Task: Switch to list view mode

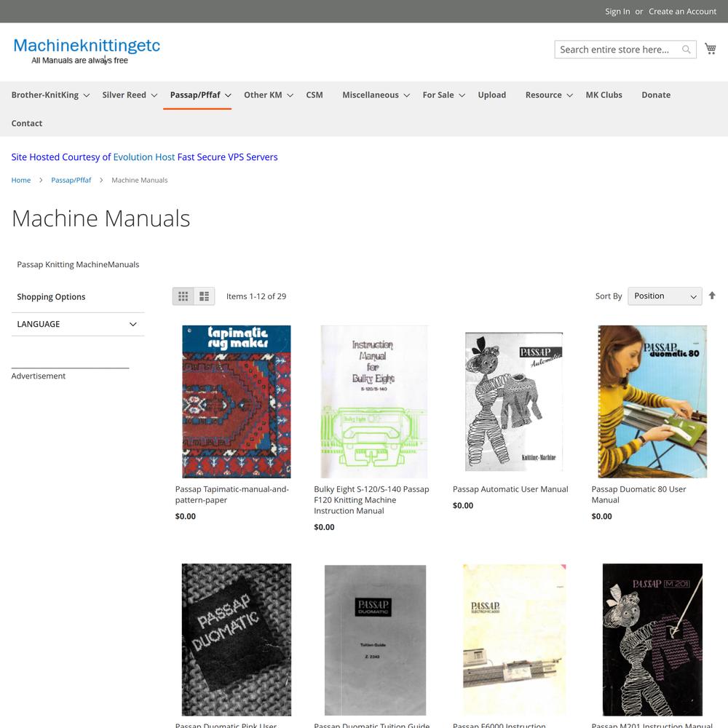Action: (205, 296)
